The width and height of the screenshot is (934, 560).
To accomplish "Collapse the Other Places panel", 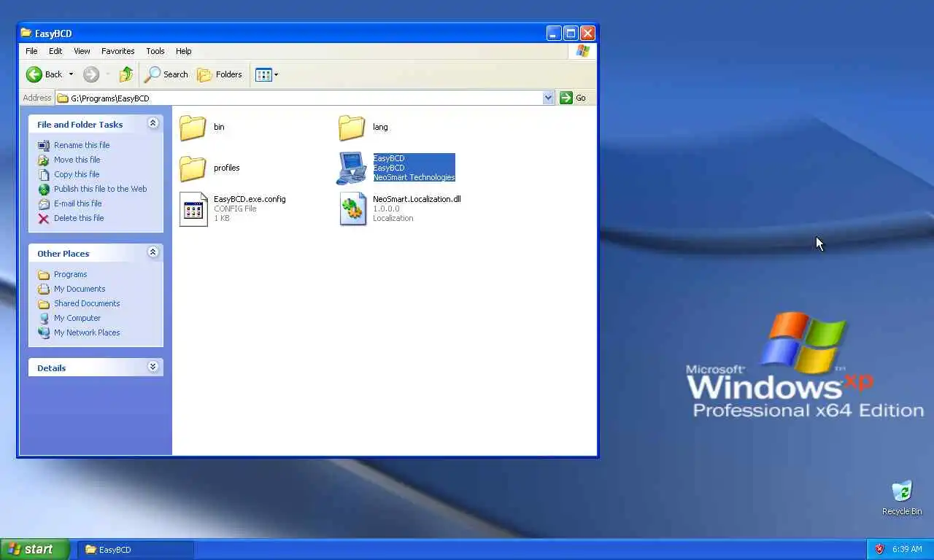I will point(153,252).
